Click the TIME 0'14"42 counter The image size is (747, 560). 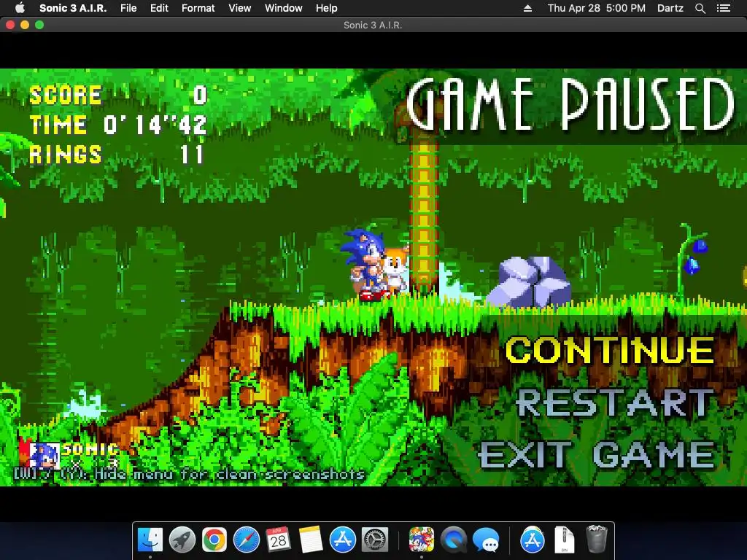(x=118, y=125)
